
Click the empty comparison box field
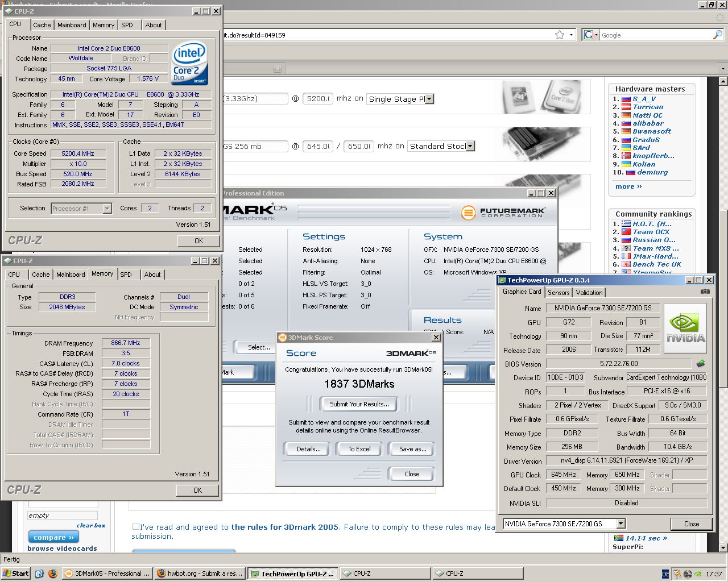63,516
